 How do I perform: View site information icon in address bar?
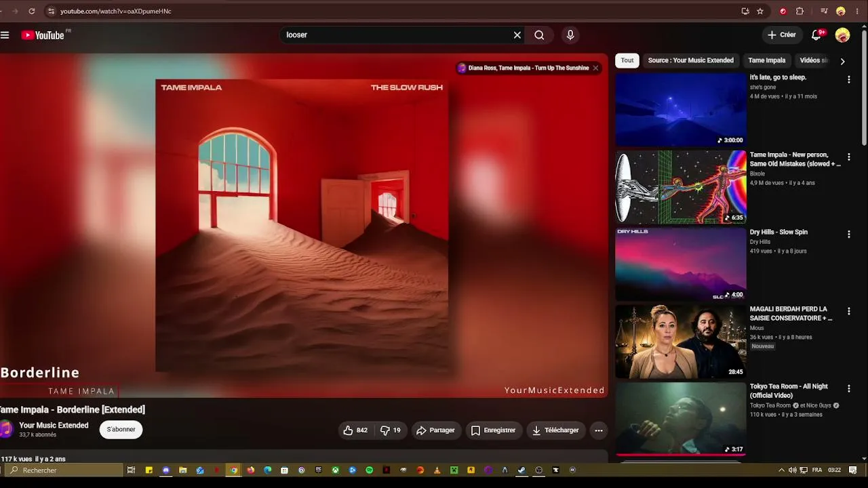51,12
